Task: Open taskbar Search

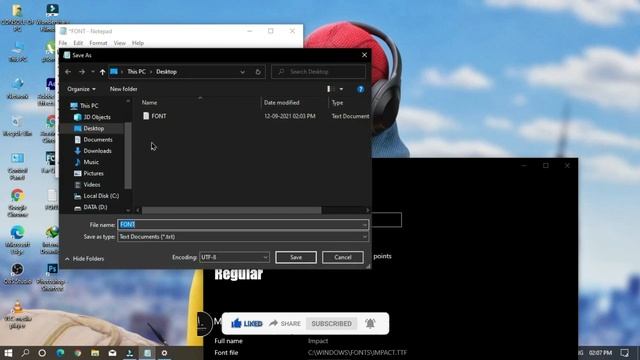Action: point(25,353)
